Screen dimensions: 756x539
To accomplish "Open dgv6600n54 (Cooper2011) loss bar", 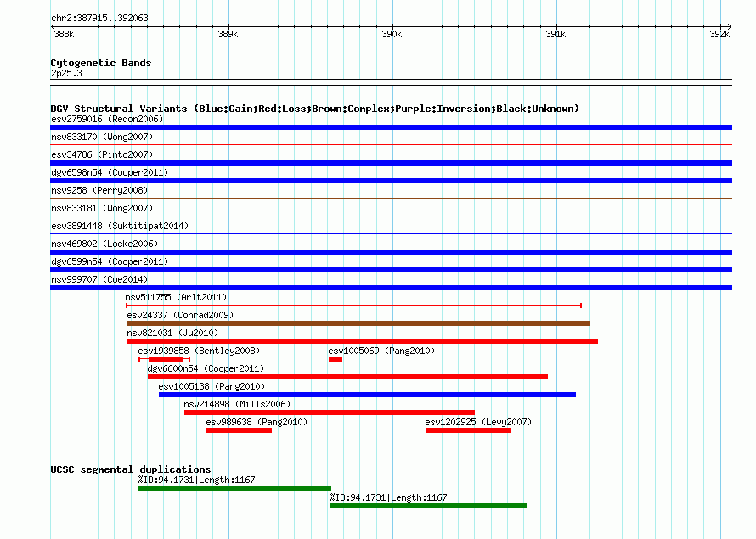I will [x=347, y=377].
